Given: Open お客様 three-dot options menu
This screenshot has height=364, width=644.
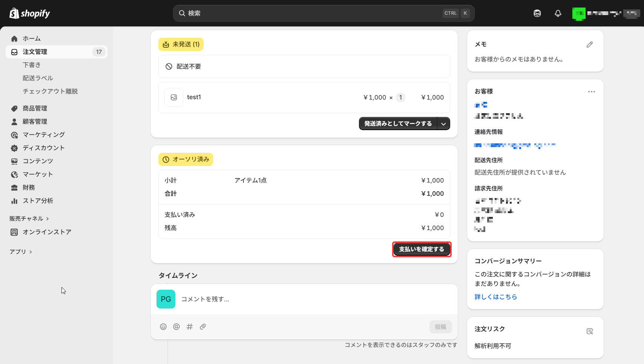Looking at the screenshot, I should click(x=592, y=92).
